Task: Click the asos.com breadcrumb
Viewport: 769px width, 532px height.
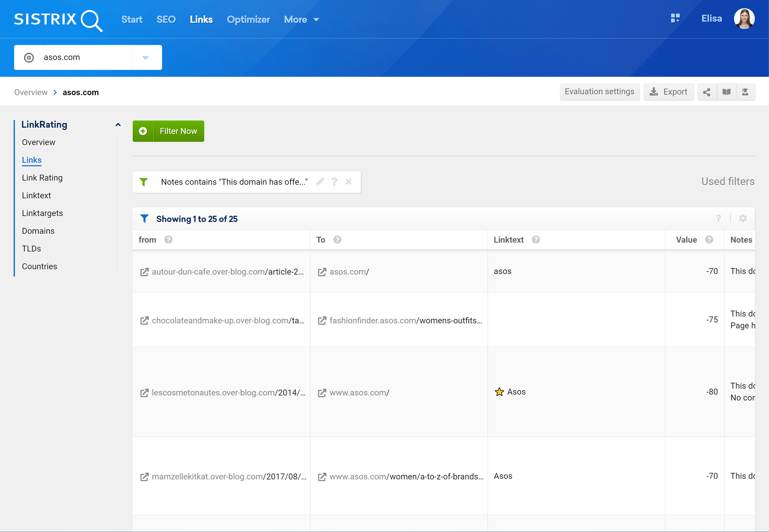Action: tap(81, 92)
